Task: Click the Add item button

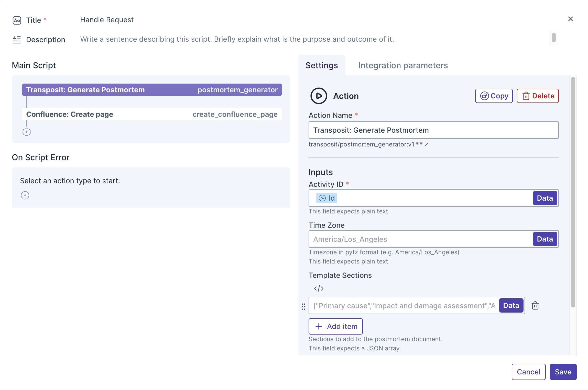Action: click(x=335, y=326)
